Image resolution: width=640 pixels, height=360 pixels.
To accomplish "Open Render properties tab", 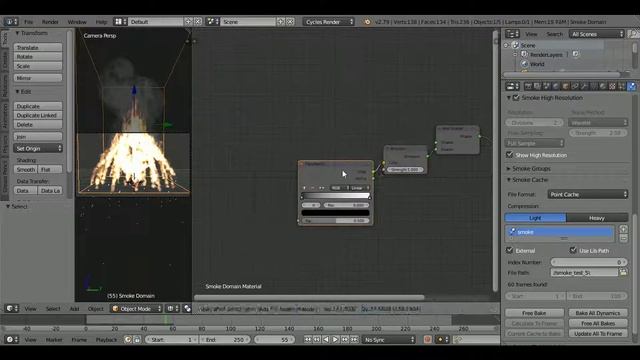I will (x=528, y=86).
